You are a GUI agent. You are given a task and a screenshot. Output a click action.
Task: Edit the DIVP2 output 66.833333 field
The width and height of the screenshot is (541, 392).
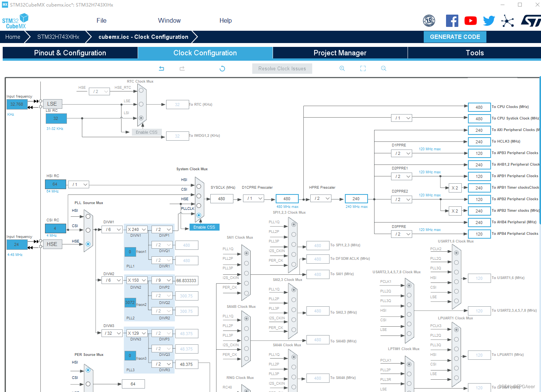point(186,281)
